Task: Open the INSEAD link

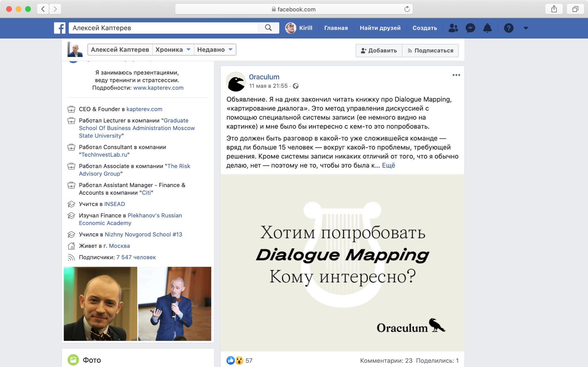Action: coord(115,204)
